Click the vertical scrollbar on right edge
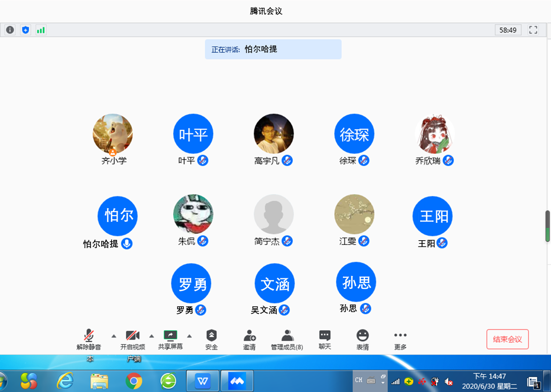The height and width of the screenshot is (392, 551). click(547, 226)
